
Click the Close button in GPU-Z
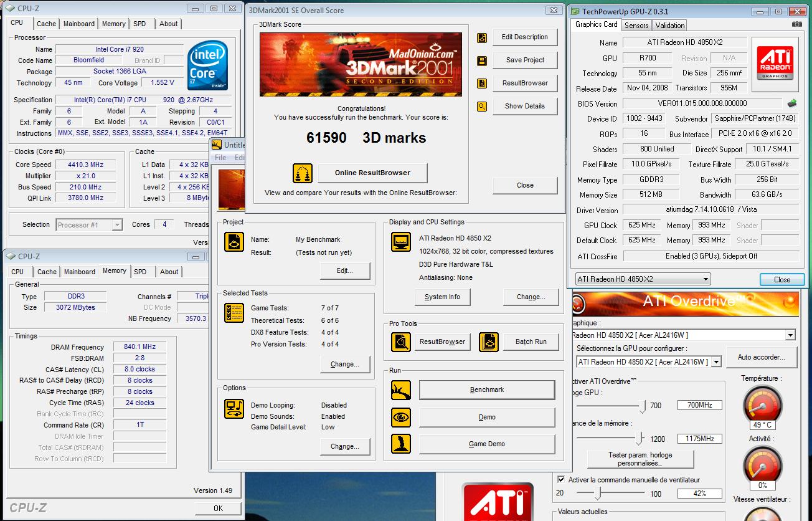pos(782,280)
